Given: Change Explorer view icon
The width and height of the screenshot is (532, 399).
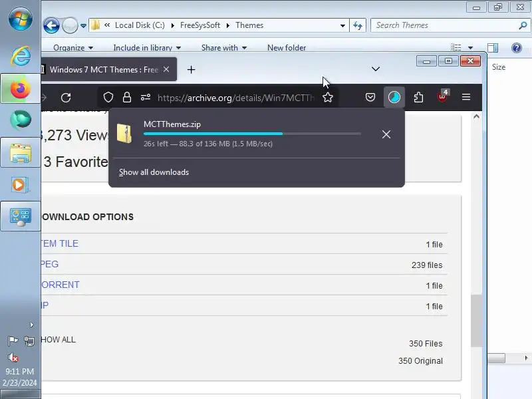Looking at the screenshot, I should 456,48.
